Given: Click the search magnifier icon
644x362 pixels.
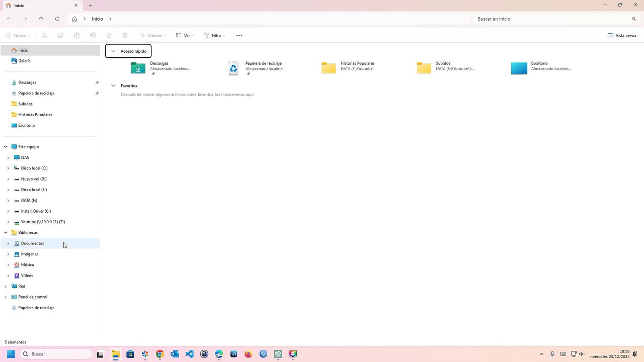Looking at the screenshot, I should [634, 19].
